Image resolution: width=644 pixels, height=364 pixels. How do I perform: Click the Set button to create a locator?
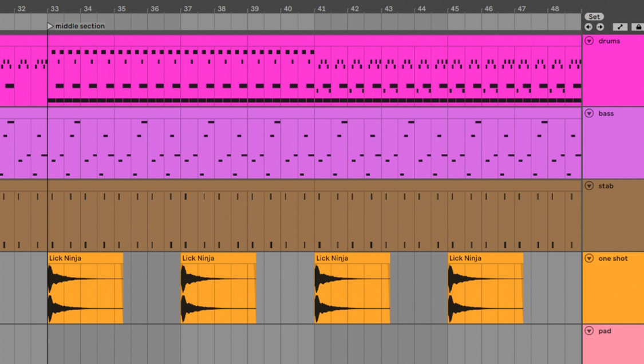point(594,17)
